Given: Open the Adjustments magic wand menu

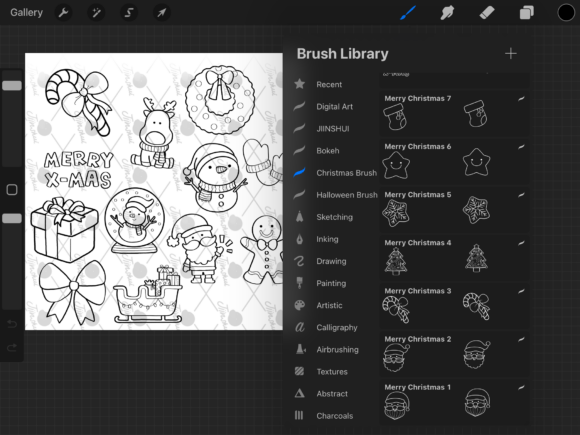Looking at the screenshot, I should (96, 13).
